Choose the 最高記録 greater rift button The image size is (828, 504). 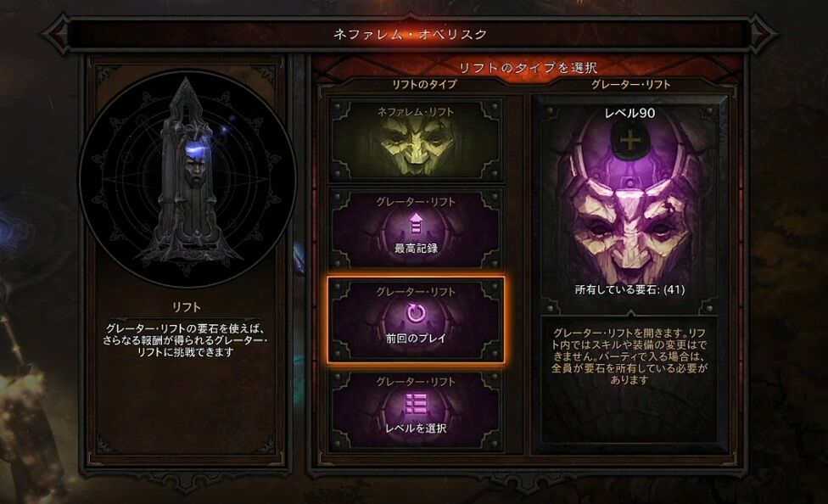pyautogui.click(x=416, y=230)
